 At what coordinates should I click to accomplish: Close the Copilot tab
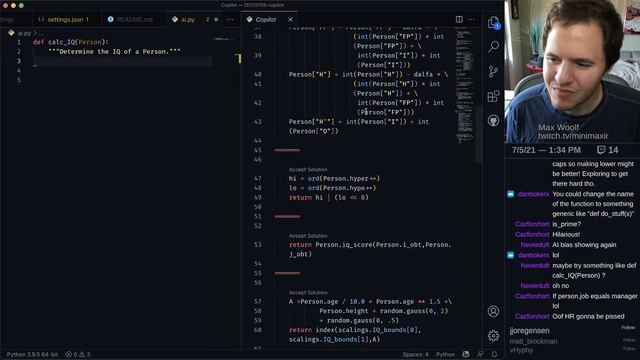(x=290, y=19)
